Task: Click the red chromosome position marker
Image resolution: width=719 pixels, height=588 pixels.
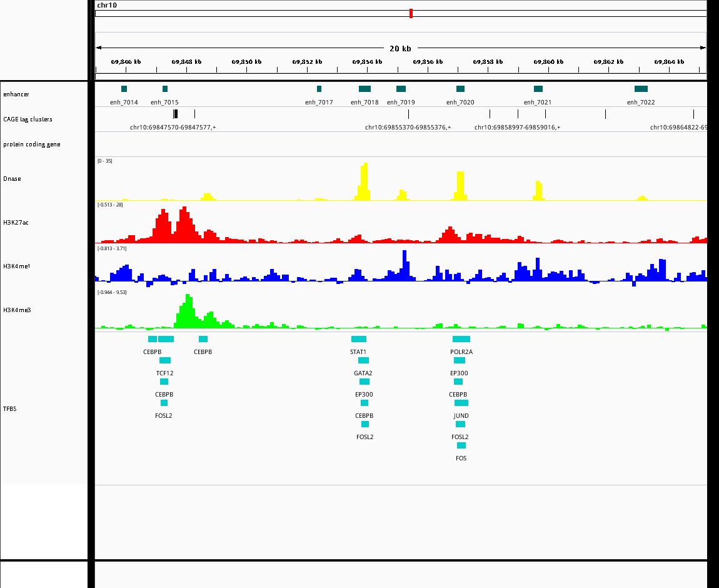Action: [411, 13]
